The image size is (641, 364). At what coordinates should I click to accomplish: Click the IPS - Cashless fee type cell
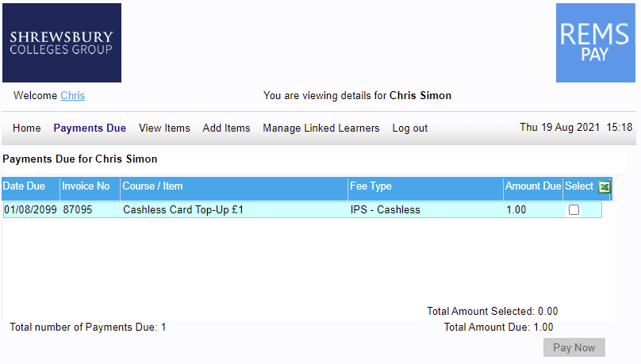[x=385, y=210]
